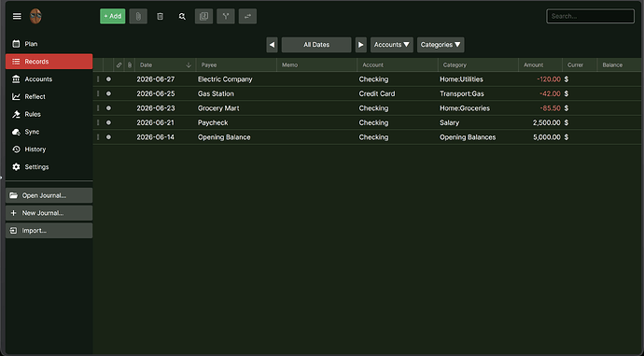The image size is (644, 356).
Task: Click drag handle of Paycheck row
Action: (98, 122)
